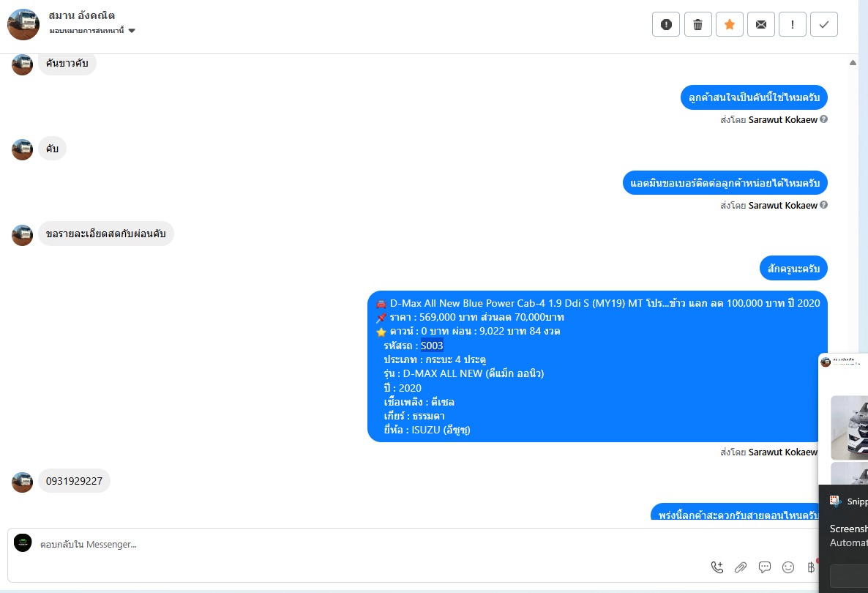Viewport: 868px width, 593px height.
Task: Select the D-Max car details message bubble
Action: pyautogui.click(x=597, y=367)
